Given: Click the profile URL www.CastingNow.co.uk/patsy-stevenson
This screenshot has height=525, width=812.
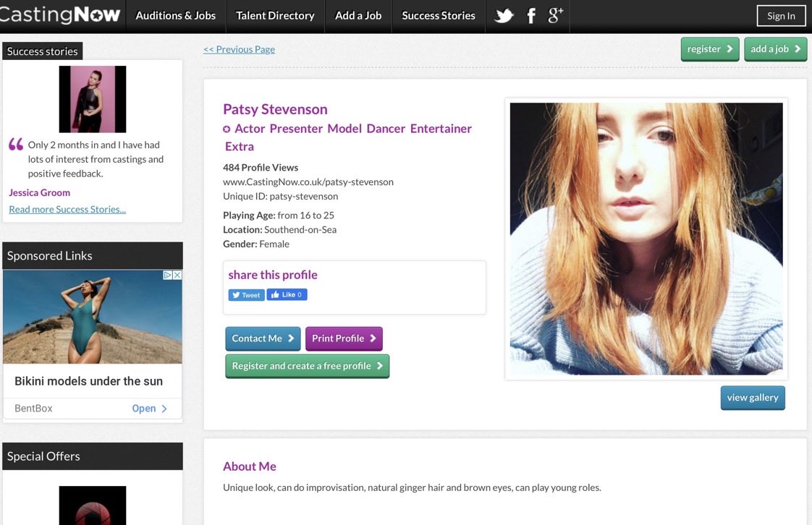Looking at the screenshot, I should tap(308, 182).
